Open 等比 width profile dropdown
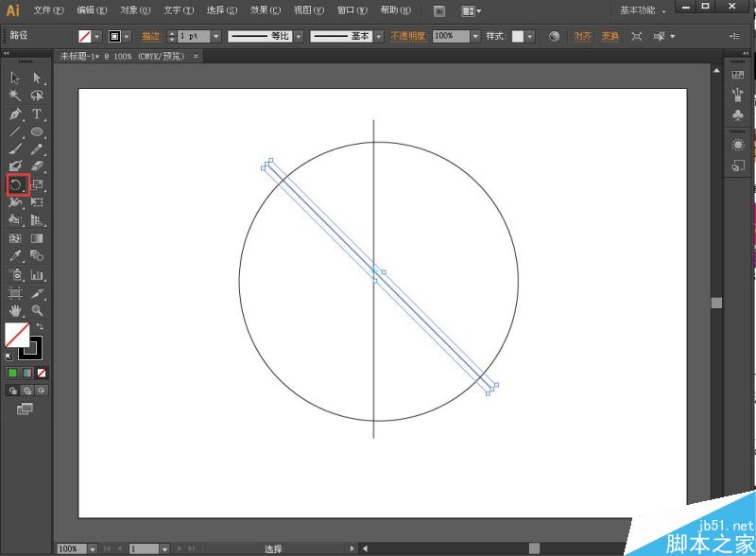Viewport: 756px width, 556px height. point(299,36)
